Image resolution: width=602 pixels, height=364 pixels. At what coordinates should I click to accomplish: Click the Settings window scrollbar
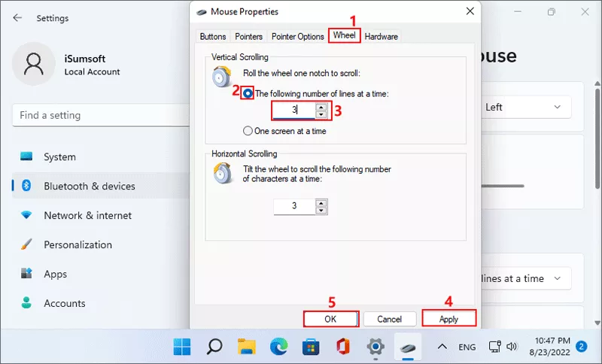(x=597, y=138)
